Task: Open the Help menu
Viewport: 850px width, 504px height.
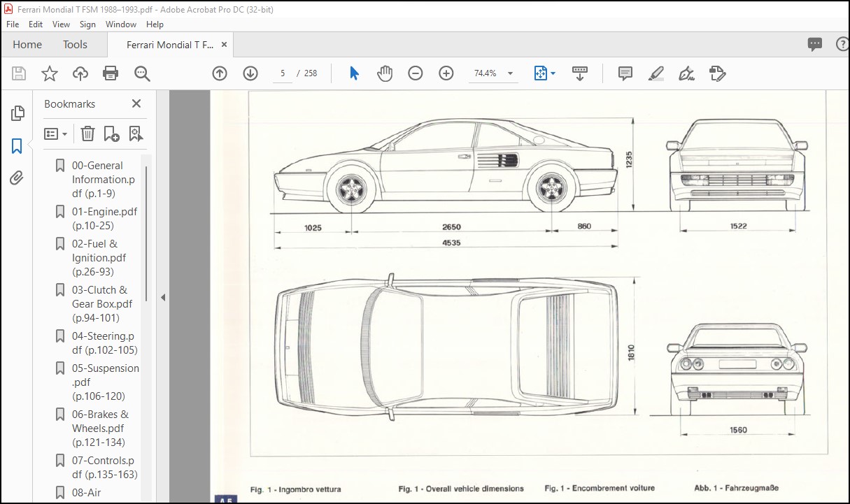Action: (x=155, y=24)
